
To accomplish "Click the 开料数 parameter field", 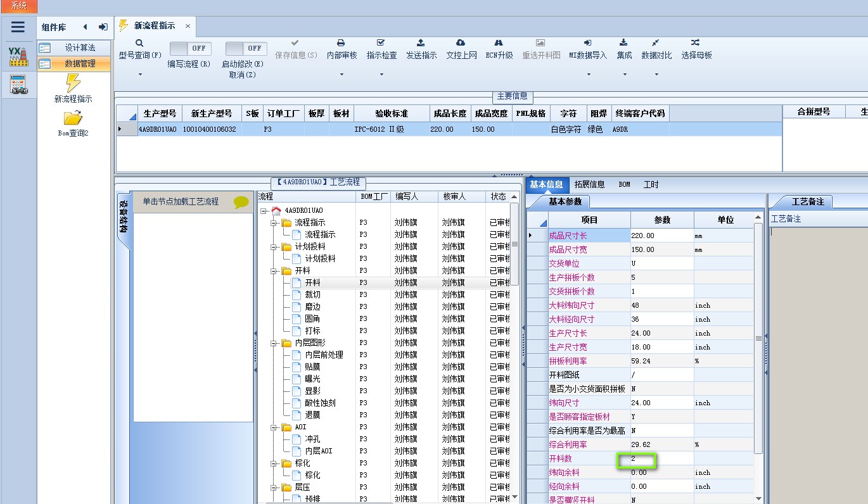I will (x=662, y=458).
